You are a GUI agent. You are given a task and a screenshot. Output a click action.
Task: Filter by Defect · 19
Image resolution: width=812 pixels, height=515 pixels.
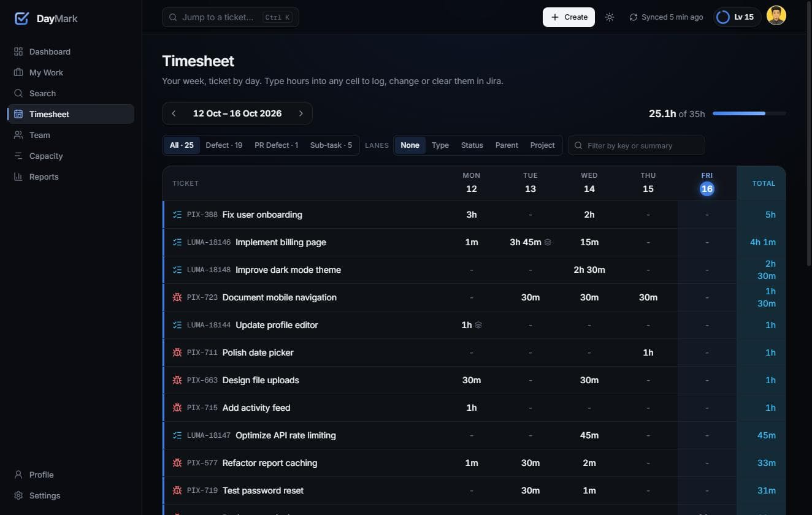coord(224,145)
